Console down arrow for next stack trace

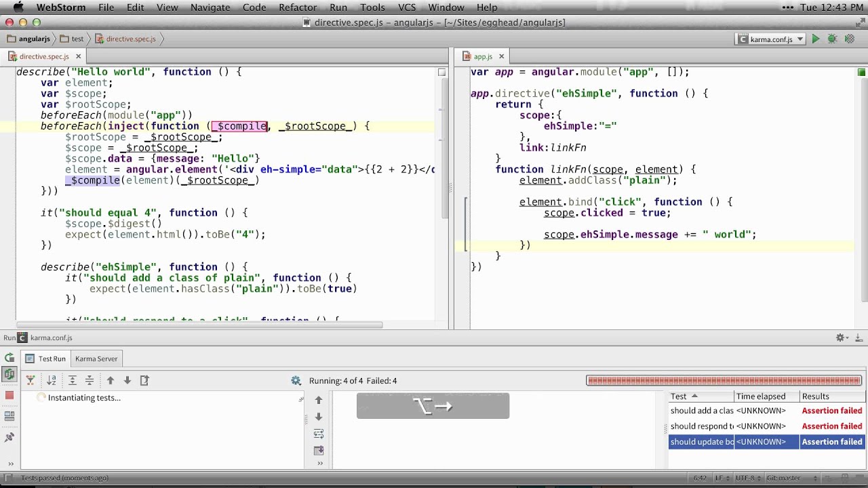click(319, 417)
